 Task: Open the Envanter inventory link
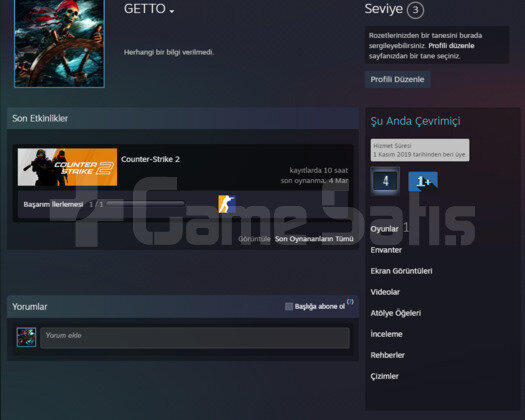pyautogui.click(x=386, y=250)
